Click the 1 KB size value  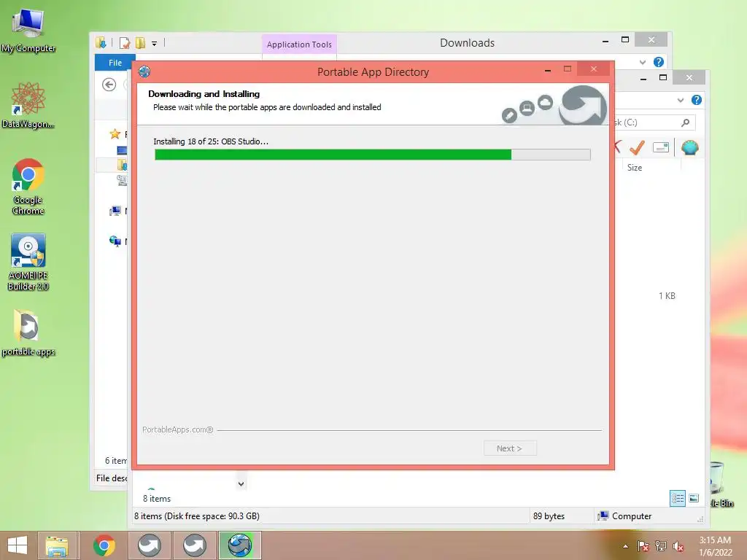[667, 296]
